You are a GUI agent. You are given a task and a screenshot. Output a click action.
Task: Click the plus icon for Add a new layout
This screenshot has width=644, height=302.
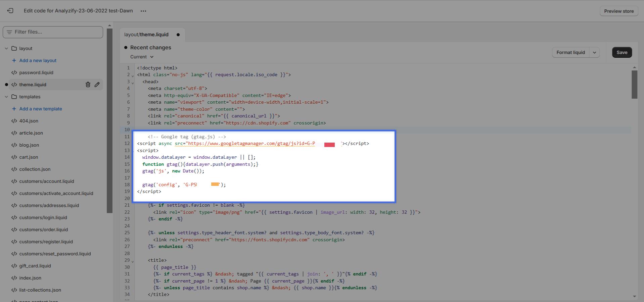[x=14, y=60]
